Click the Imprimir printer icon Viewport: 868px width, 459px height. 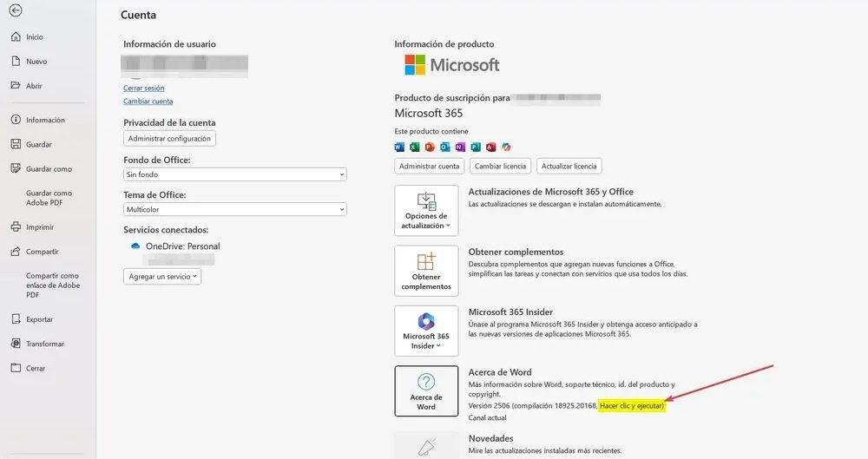16,227
